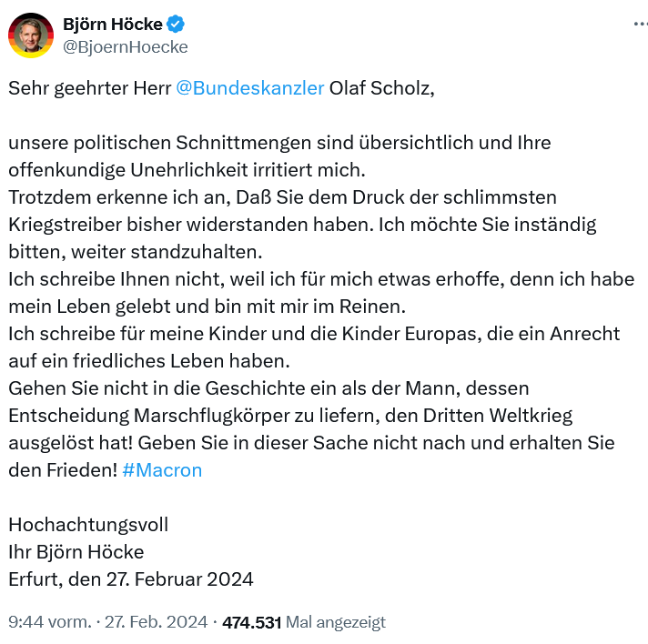Click the 'Mal angezeigt' views label

click(336, 622)
